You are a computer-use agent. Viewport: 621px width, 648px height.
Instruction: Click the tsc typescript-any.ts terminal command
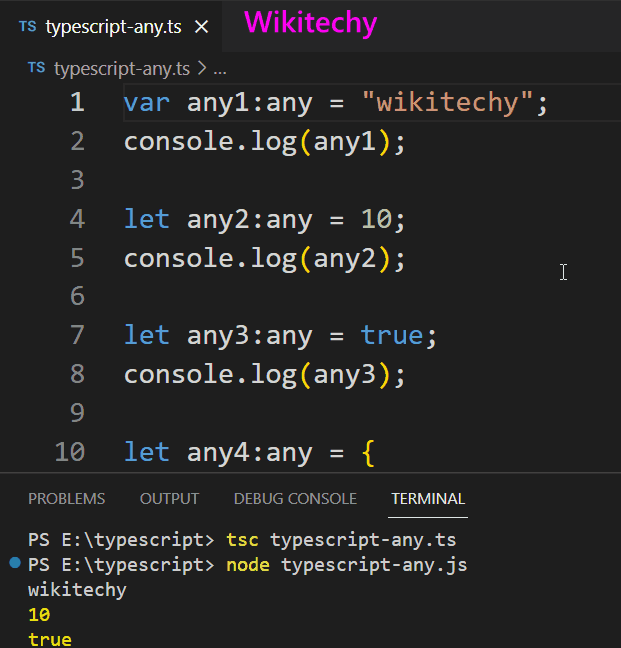pyautogui.click(x=341, y=540)
